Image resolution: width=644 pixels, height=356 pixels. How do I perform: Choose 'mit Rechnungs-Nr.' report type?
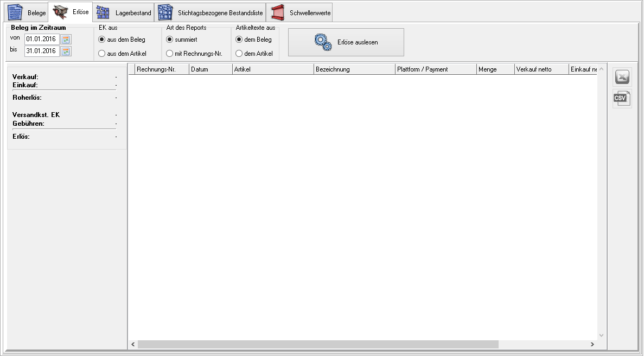170,54
